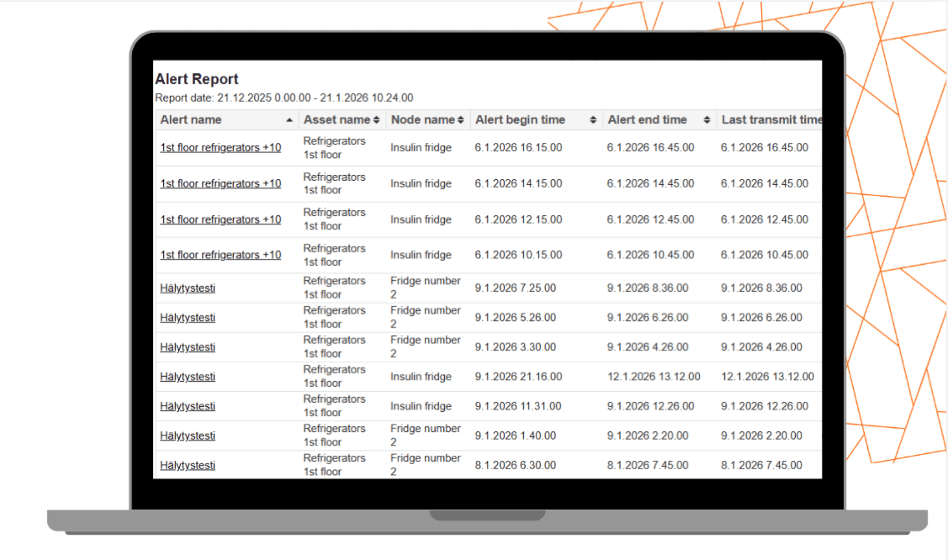Open Hälytystesti alert beginning 9.1.2026 1.40.00
Image resolution: width=948 pixels, height=560 pixels.
188,436
